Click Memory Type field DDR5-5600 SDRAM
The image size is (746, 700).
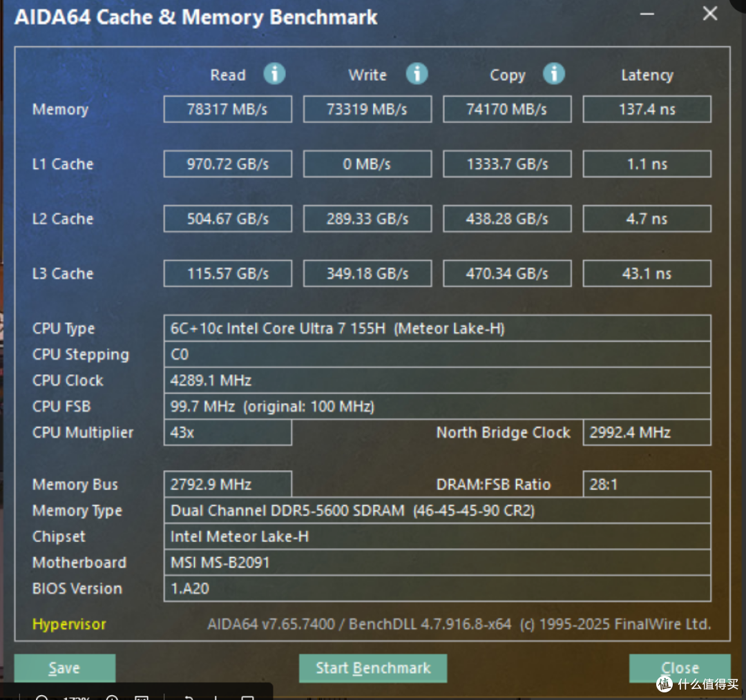point(437,510)
